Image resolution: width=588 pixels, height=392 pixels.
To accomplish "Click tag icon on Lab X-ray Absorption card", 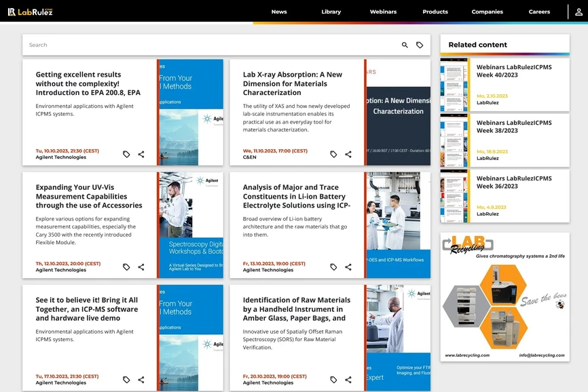I will [x=333, y=154].
